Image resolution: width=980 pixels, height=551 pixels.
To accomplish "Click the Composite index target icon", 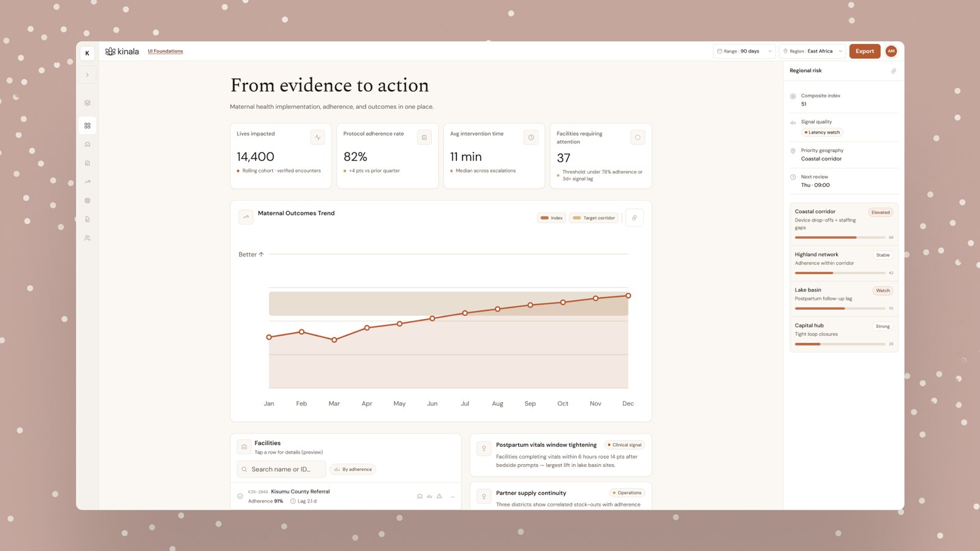I will (793, 96).
